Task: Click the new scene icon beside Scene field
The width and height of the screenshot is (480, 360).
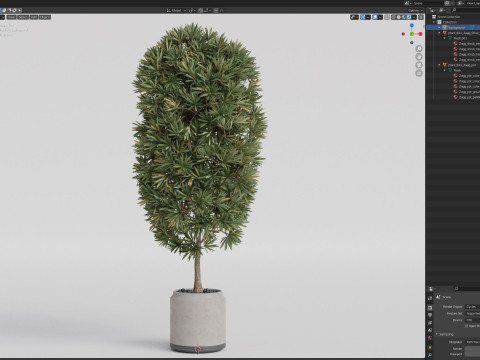Action: tap(448, 3)
